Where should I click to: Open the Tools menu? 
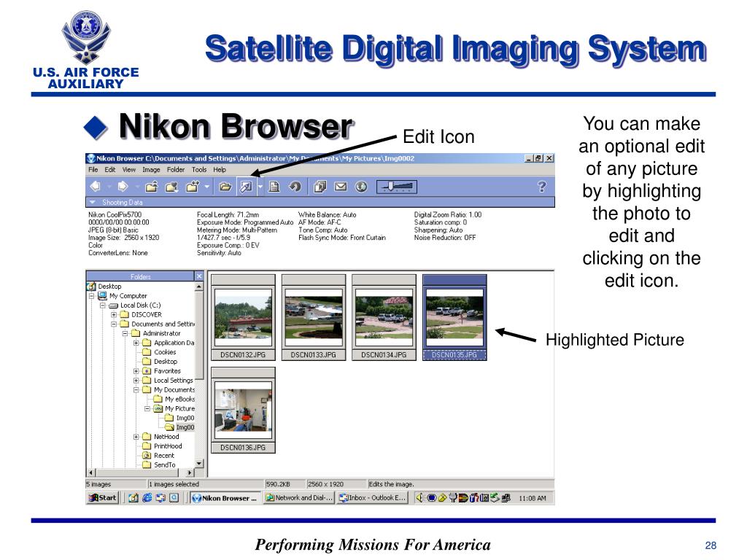point(199,169)
